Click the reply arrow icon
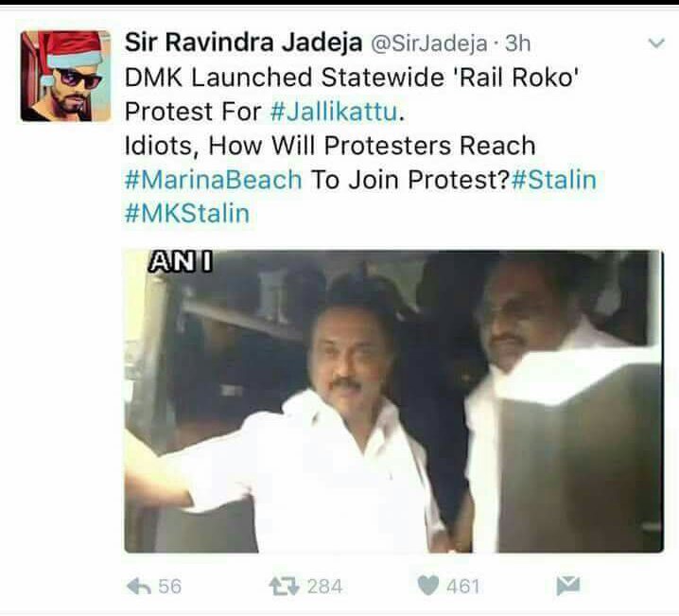This screenshot has width=679, height=616. click(139, 587)
